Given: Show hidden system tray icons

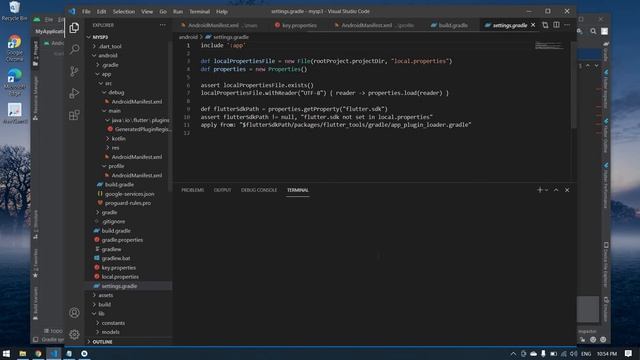Looking at the screenshot, I should [513, 353].
